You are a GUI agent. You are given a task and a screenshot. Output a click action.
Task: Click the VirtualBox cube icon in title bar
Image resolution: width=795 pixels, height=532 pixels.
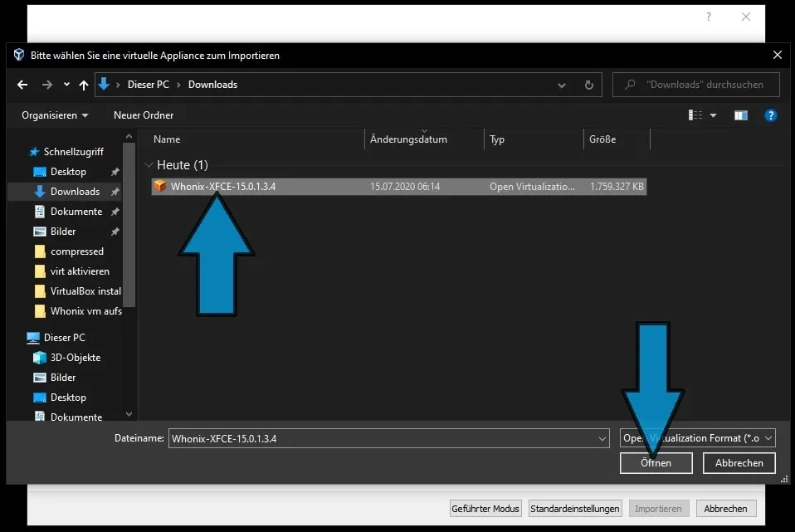click(x=19, y=55)
